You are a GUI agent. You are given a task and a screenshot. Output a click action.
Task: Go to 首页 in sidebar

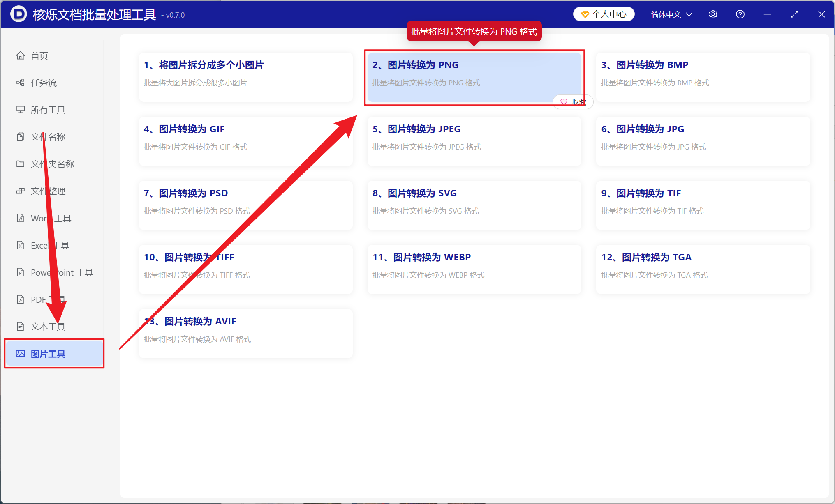pyautogui.click(x=54, y=55)
